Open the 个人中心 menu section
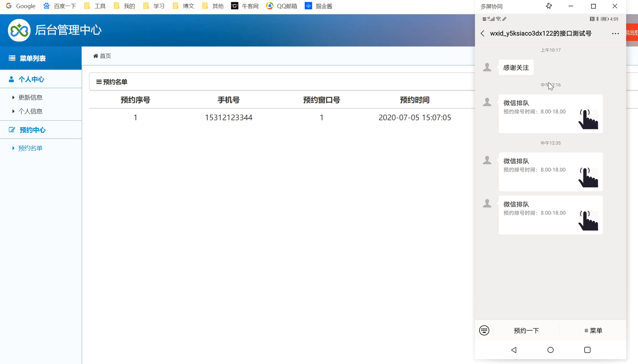 (41, 79)
